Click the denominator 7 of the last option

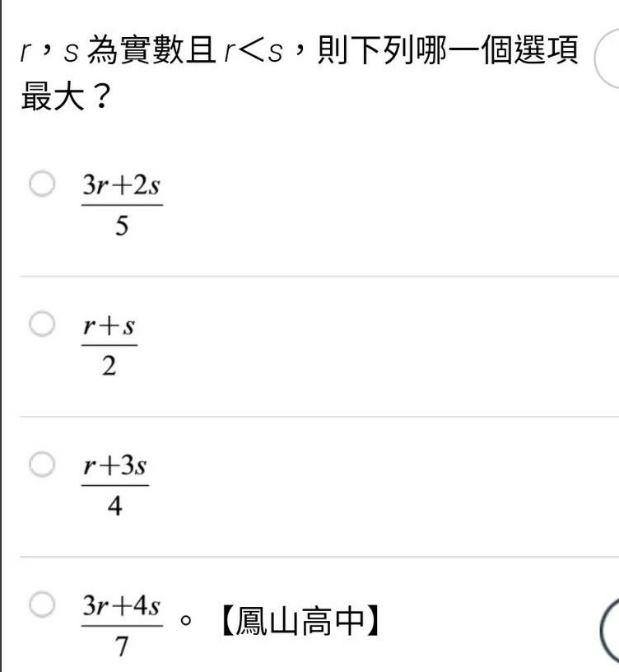coord(122,646)
